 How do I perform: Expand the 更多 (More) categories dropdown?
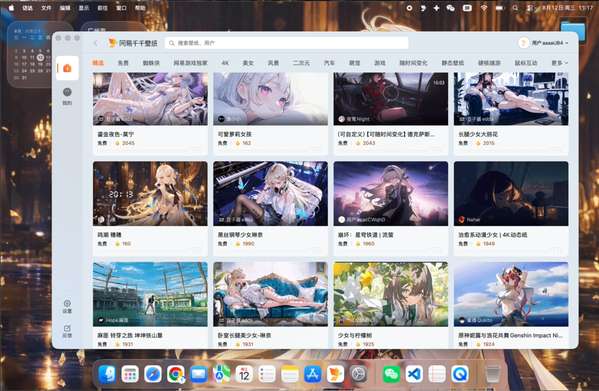pos(559,63)
